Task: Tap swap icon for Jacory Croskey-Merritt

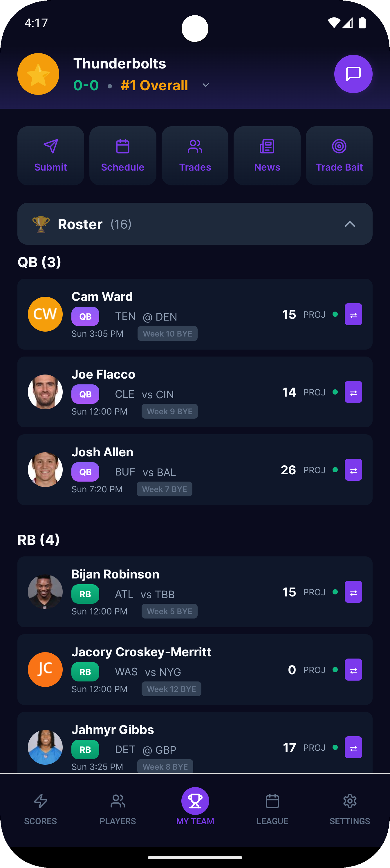Action: (353, 670)
